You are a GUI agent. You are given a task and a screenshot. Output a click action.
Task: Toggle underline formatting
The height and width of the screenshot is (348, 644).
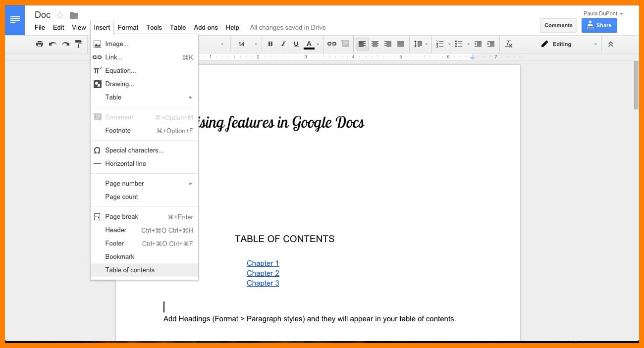(x=296, y=44)
